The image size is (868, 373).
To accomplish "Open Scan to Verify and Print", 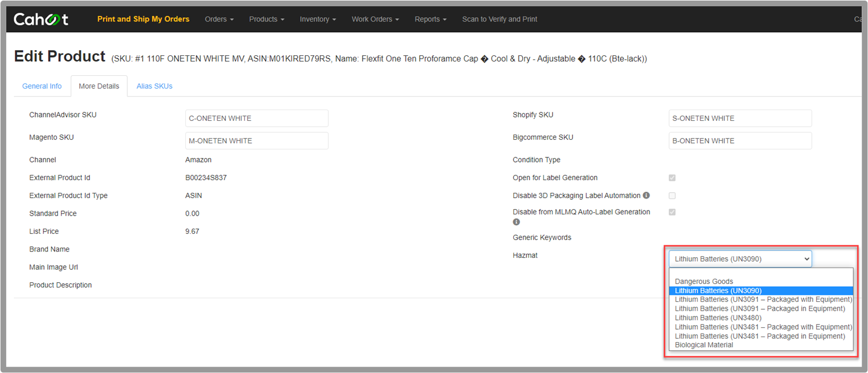I will click(500, 19).
